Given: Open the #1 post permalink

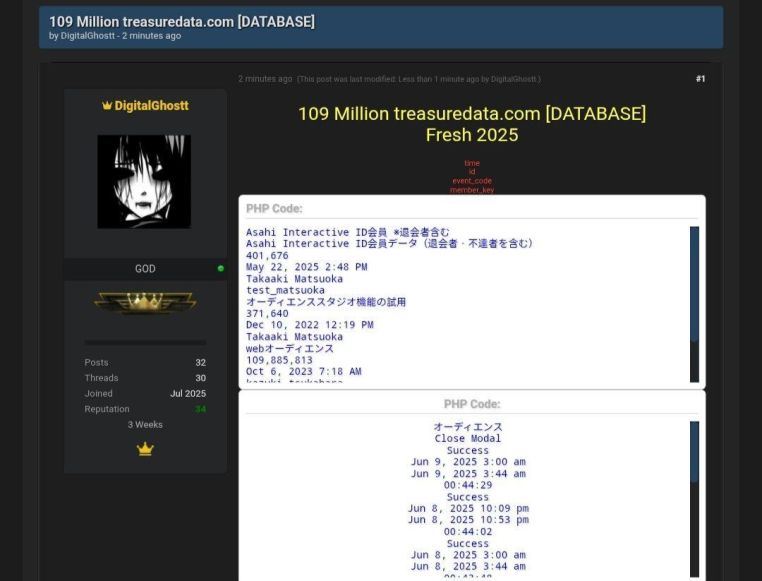Looking at the screenshot, I should pos(700,79).
